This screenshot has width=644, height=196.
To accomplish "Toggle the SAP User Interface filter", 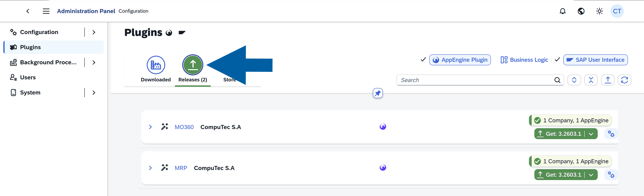I will tap(595, 60).
